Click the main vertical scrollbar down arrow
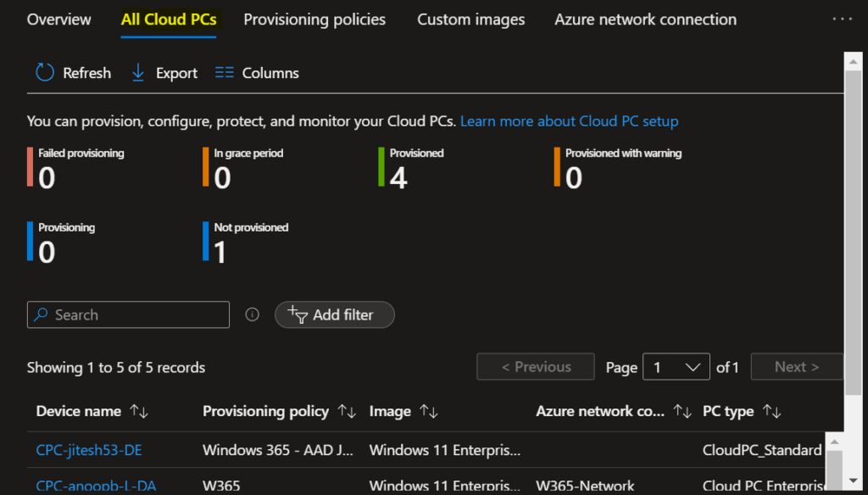Viewport: 868px width, 495px height. (853, 481)
